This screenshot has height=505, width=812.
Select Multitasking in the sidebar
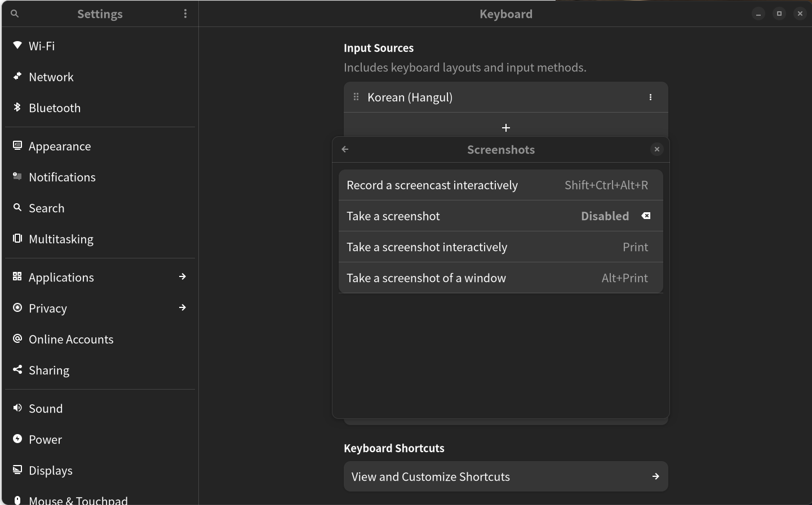pyautogui.click(x=100, y=239)
